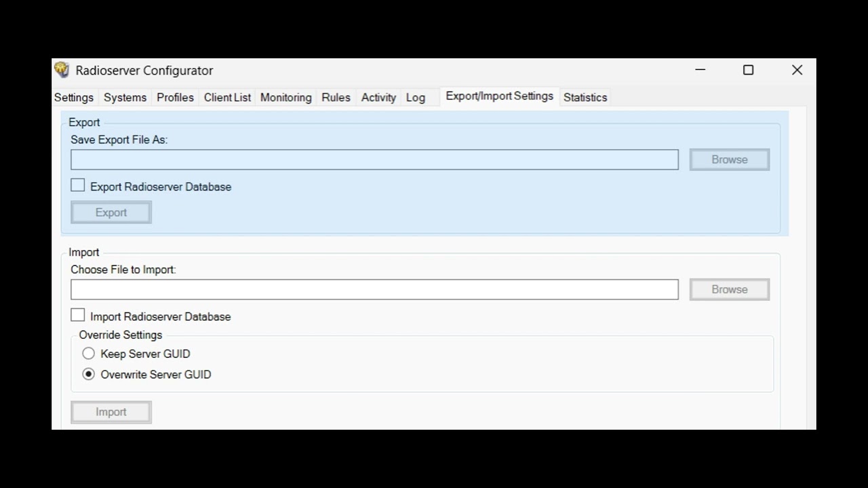Screen dimensions: 868x488
Task: Open the Statistics tab
Action: click(585, 98)
